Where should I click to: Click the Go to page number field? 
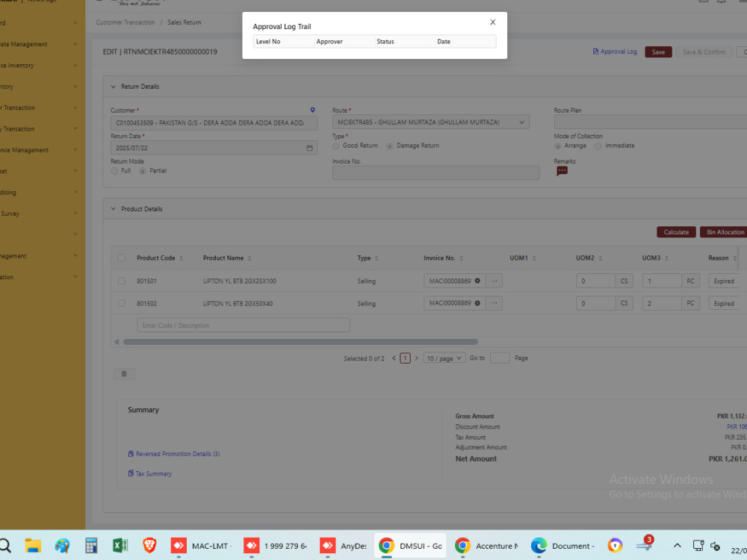[500, 358]
